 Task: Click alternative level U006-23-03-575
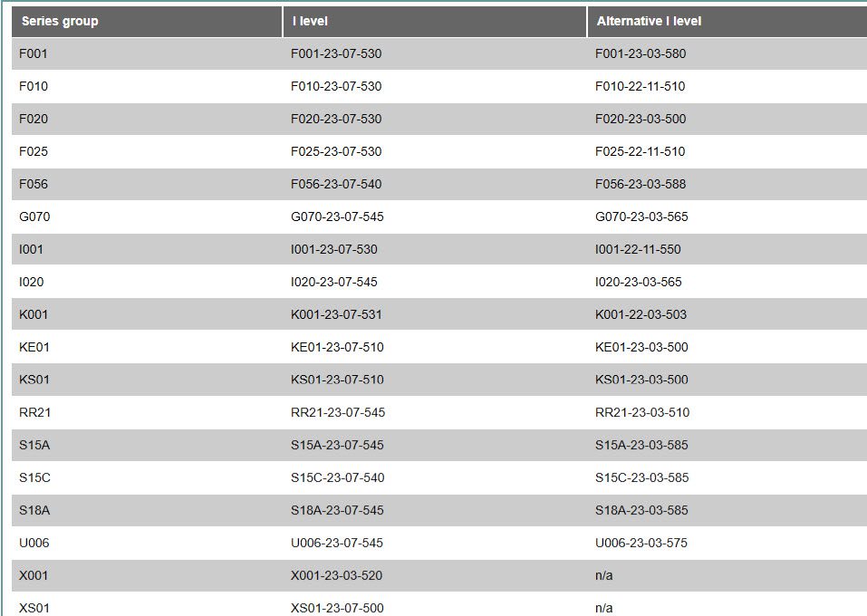tap(641, 543)
